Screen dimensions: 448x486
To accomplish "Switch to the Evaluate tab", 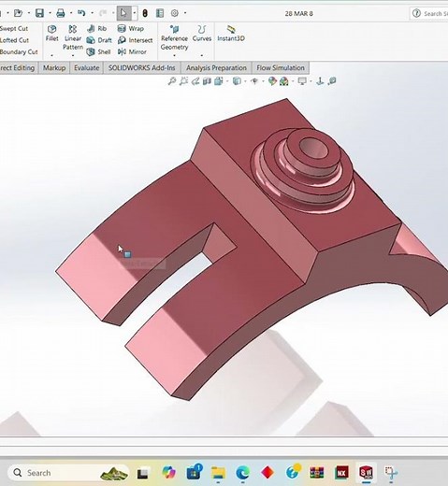I will tap(87, 68).
